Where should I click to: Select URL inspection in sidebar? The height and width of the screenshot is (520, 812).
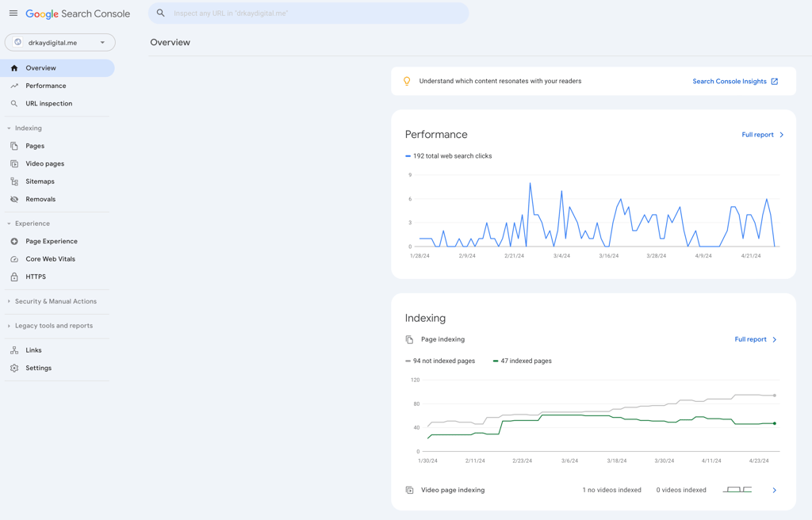[48, 104]
